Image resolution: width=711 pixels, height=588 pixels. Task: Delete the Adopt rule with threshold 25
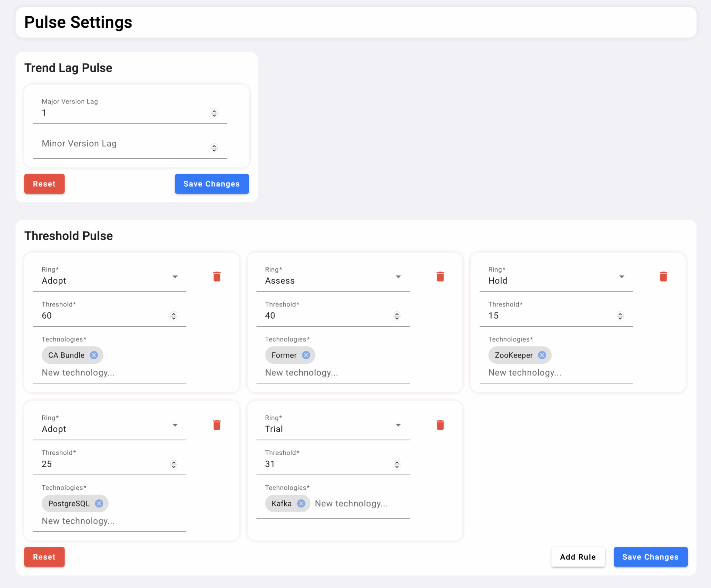coord(217,425)
